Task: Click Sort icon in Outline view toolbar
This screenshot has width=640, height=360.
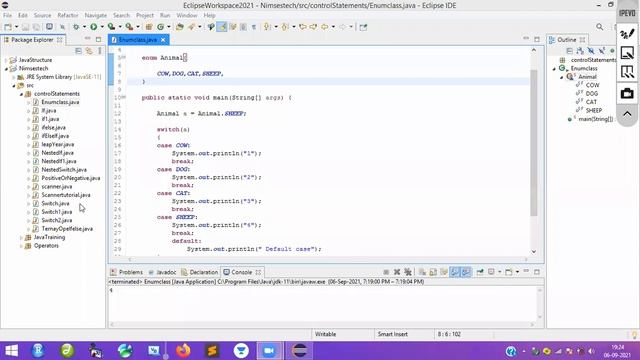Action: (x=580, y=51)
